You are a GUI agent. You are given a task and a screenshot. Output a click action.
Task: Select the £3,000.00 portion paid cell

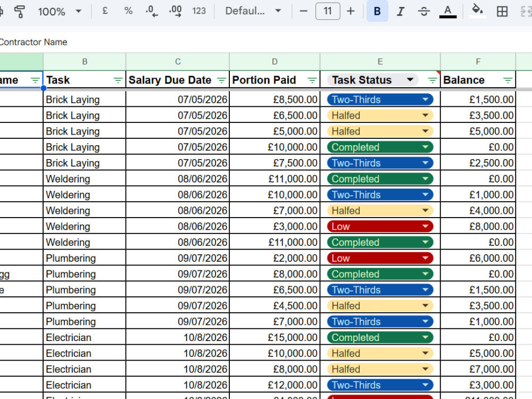(275, 226)
